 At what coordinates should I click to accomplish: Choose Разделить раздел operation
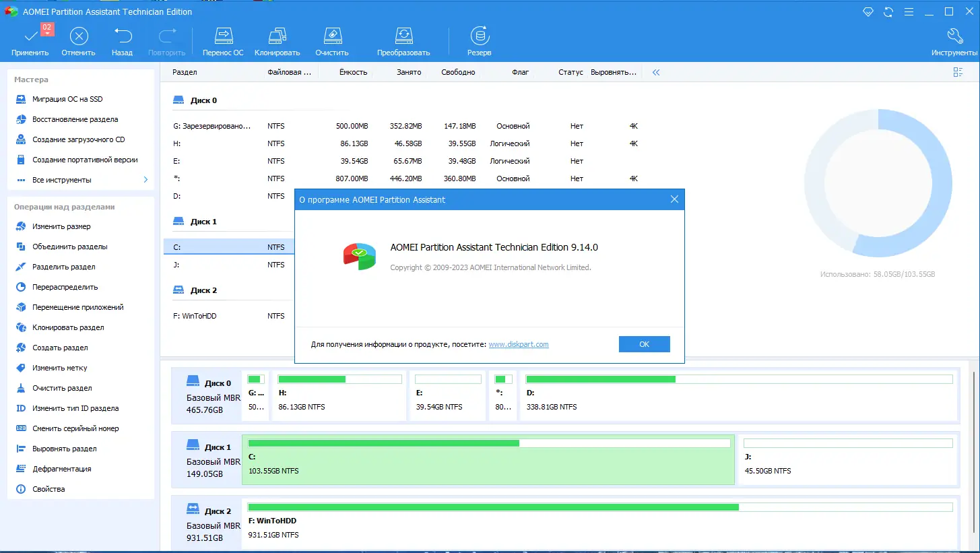click(x=64, y=267)
